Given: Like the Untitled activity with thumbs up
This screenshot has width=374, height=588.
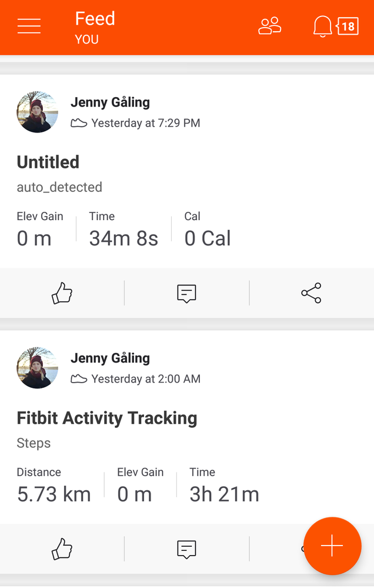Looking at the screenshot, I should coord(62,293).
